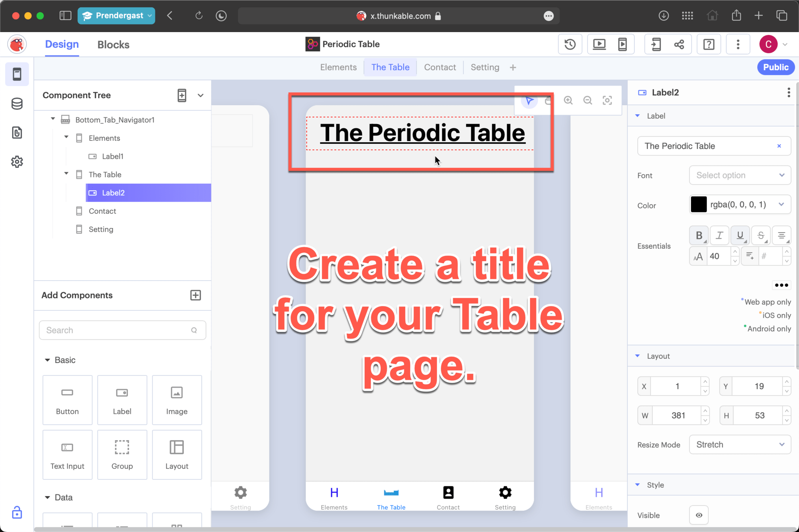Click the Public button

click(x=775, y=67)
